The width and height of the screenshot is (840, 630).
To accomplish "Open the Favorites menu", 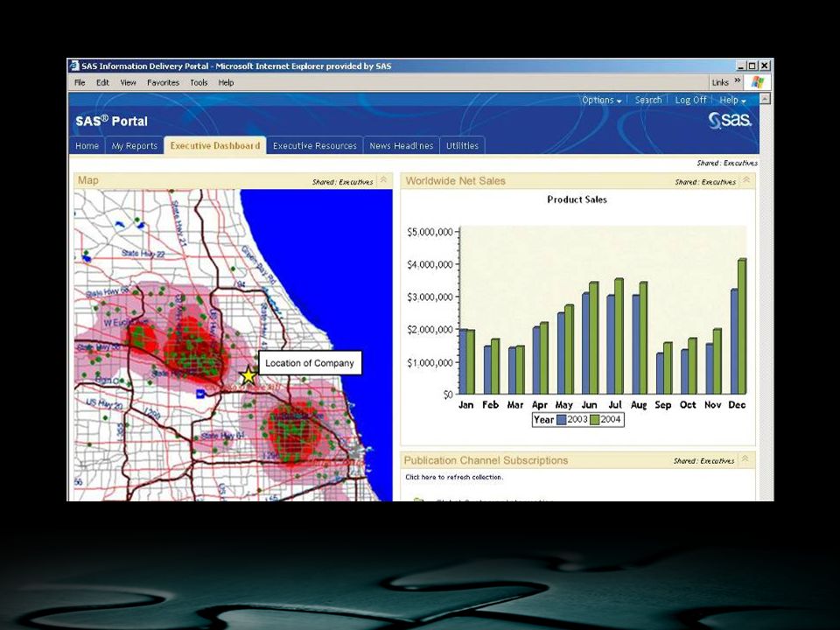I will (163, 82).
